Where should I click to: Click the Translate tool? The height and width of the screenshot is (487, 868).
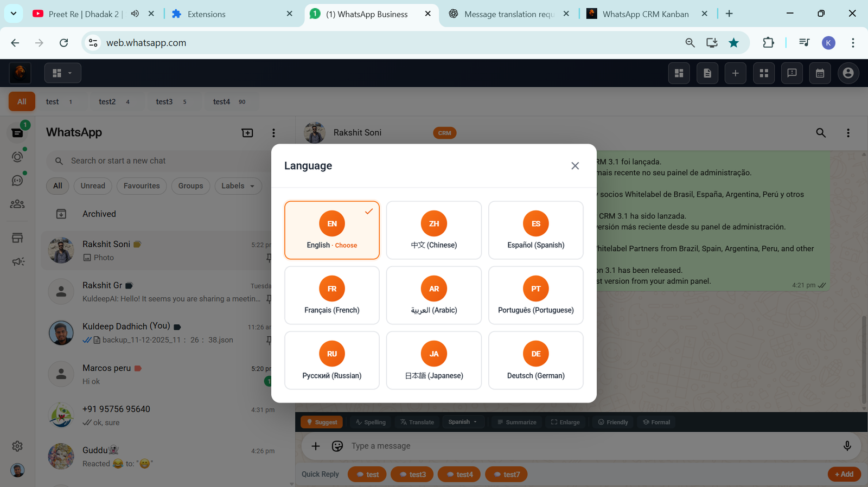click(417, 422)
